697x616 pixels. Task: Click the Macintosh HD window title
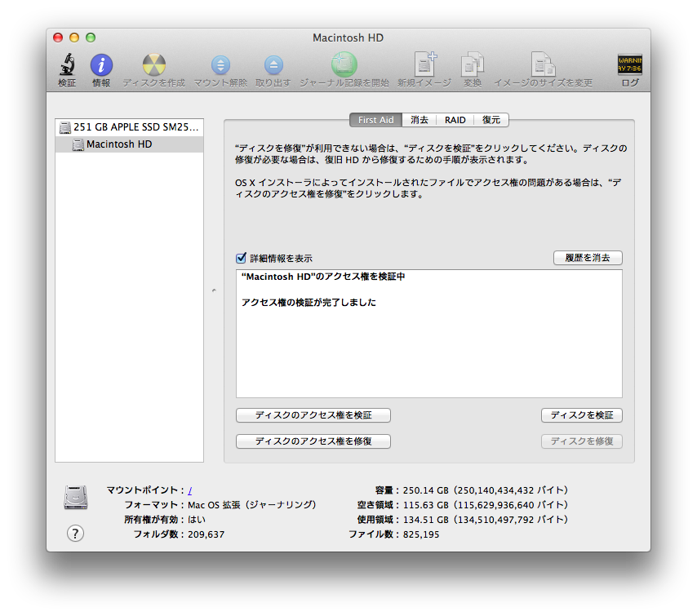coord(348,38)
